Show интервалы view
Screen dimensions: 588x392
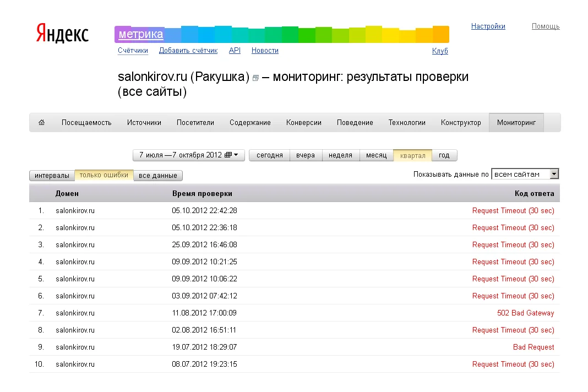(52, 176)
